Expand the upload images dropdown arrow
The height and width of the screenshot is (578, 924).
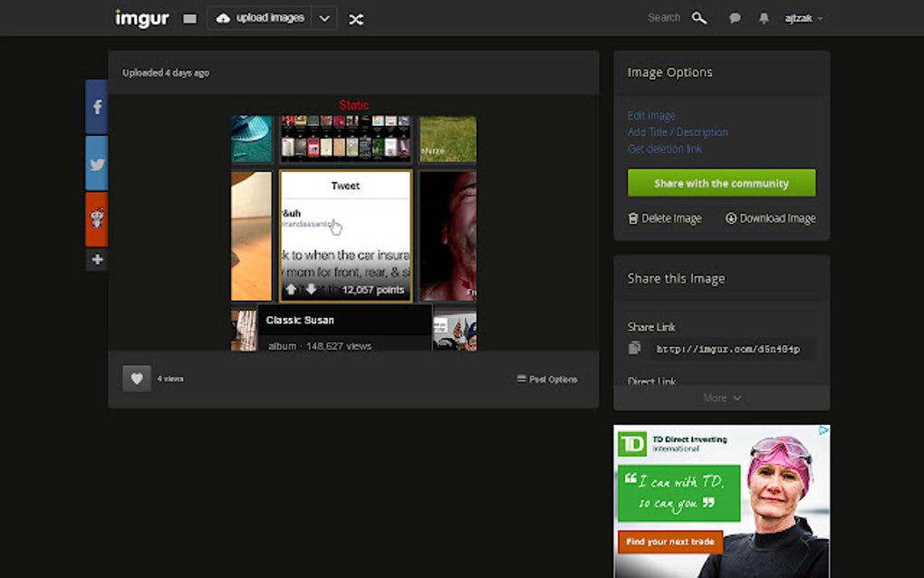tap(324, 17)
